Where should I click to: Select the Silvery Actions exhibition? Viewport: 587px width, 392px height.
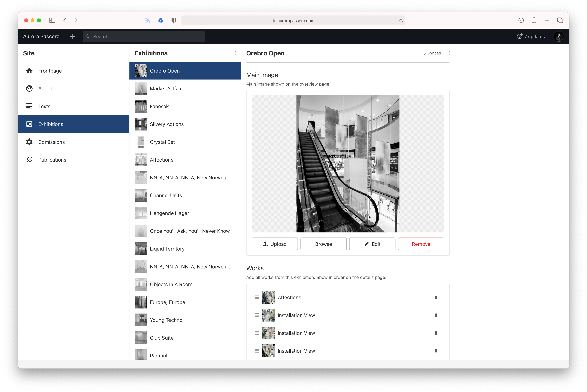tap(166, 124)
